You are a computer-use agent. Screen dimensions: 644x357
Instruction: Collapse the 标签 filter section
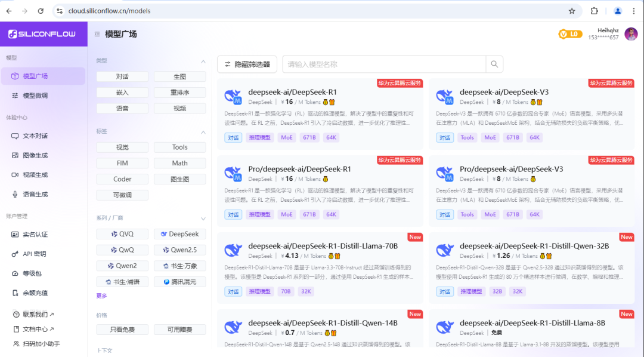pyautogui.click(x=203, y=132)
